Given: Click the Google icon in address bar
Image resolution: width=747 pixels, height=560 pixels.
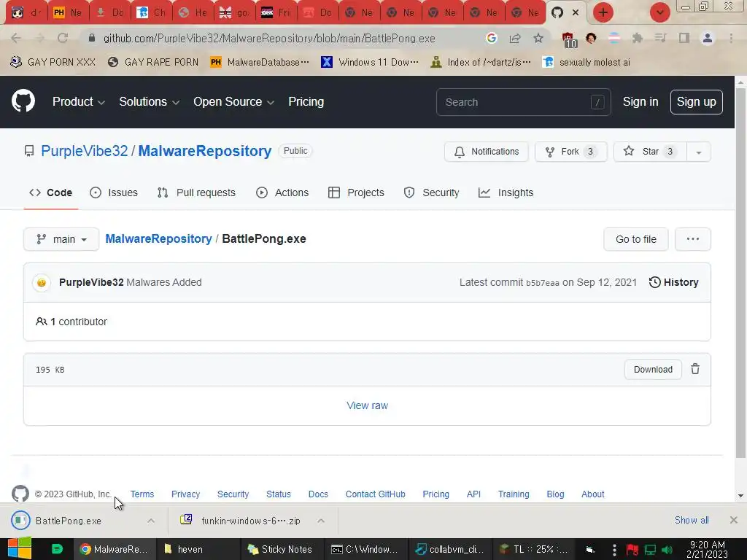Looking at the screenshot, I should (491, 38).
